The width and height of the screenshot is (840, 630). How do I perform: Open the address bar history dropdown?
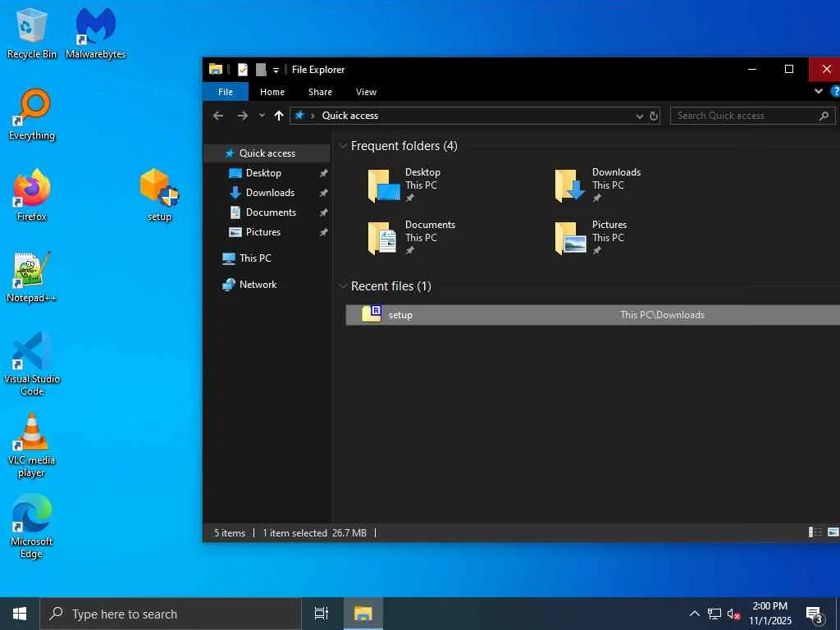point(639,116)
